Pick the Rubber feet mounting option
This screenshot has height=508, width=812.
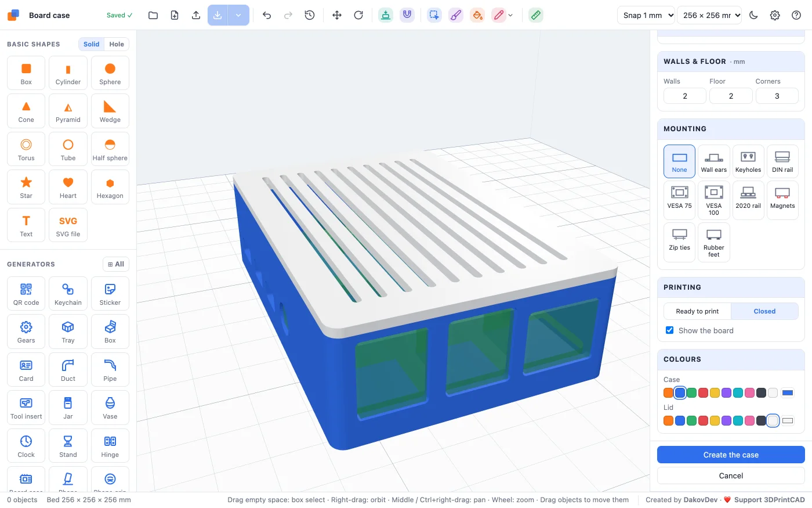714,243
